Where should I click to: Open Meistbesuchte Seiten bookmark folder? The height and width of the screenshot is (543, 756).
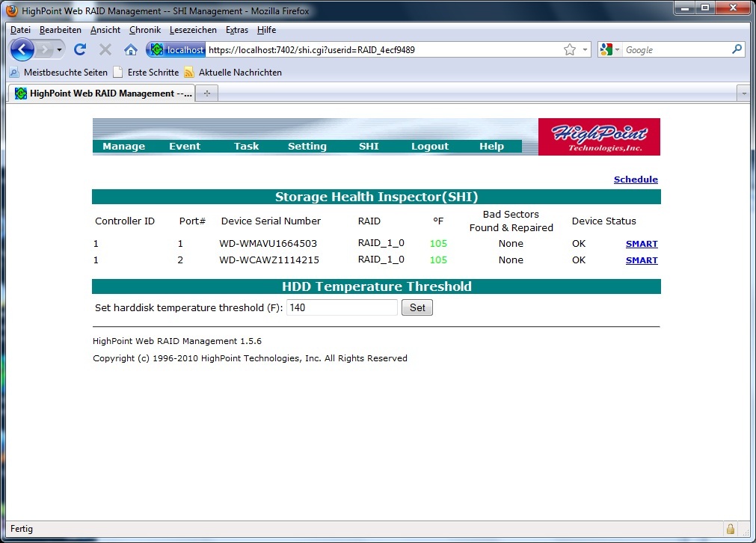59,73
